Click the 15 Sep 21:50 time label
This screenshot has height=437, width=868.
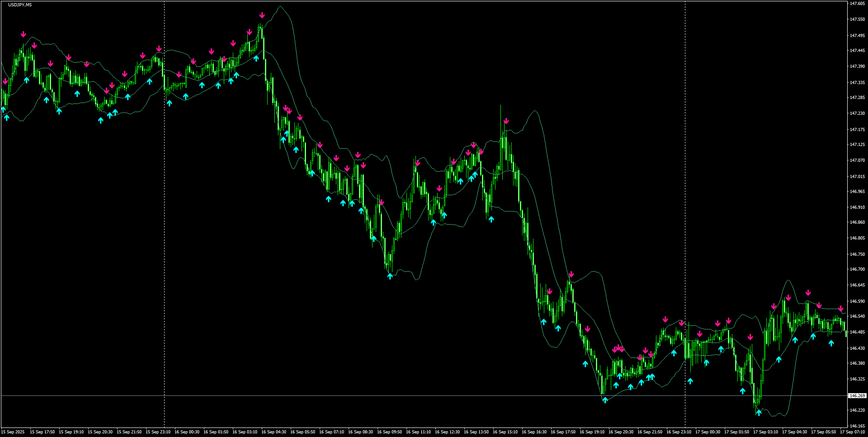tap(129, 432)
